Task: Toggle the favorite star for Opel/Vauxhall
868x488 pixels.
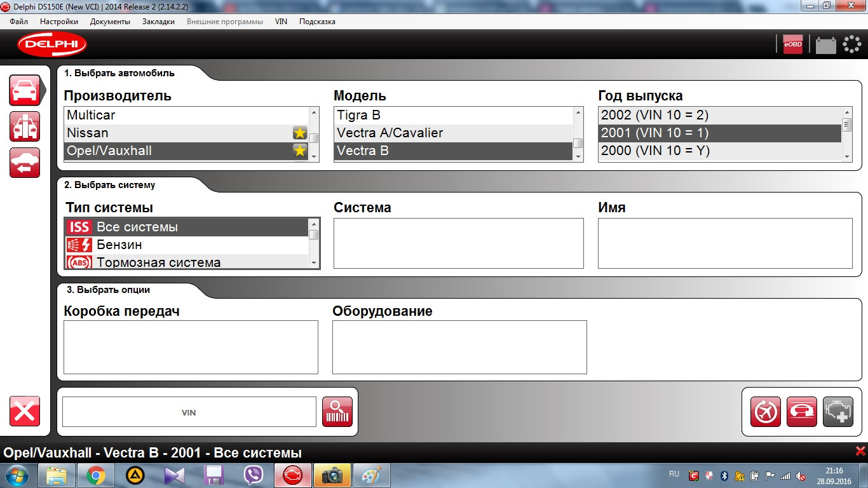Action: [x=300, y=151]
